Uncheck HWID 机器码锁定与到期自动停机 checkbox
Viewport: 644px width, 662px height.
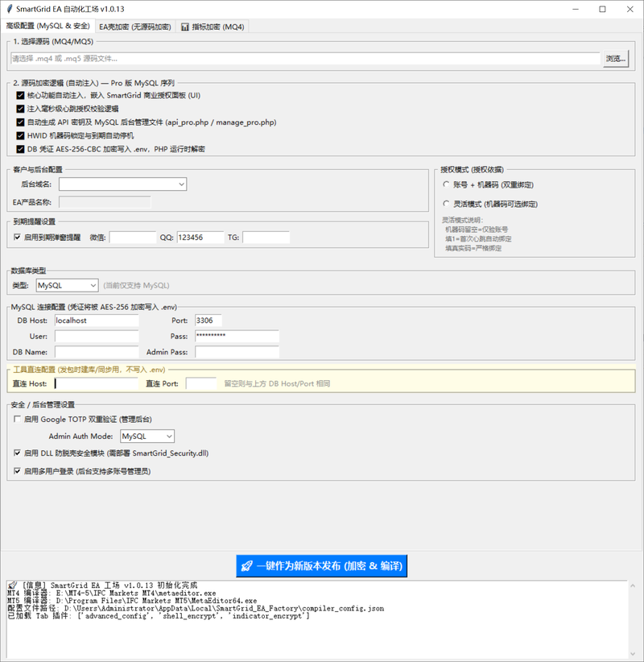click(20, 135)
